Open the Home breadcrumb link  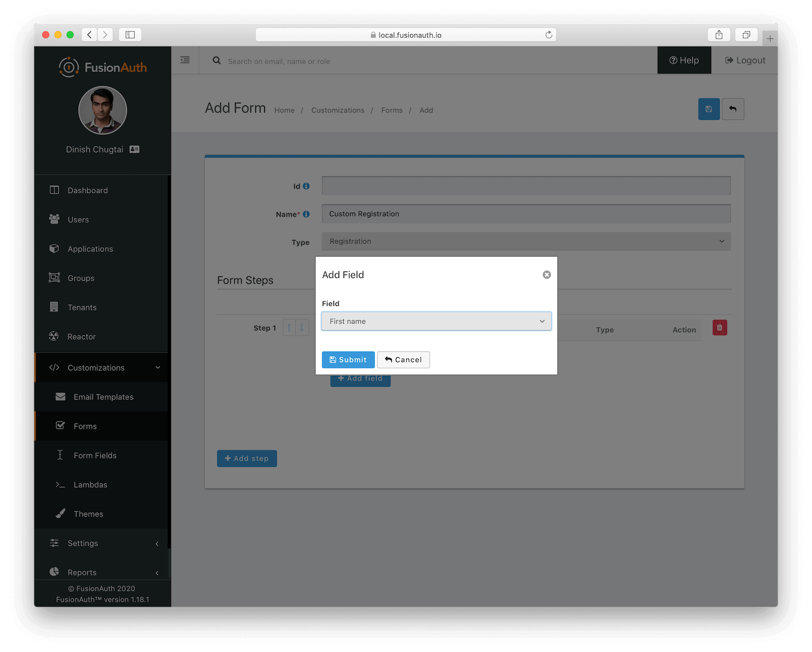point(284,110)
